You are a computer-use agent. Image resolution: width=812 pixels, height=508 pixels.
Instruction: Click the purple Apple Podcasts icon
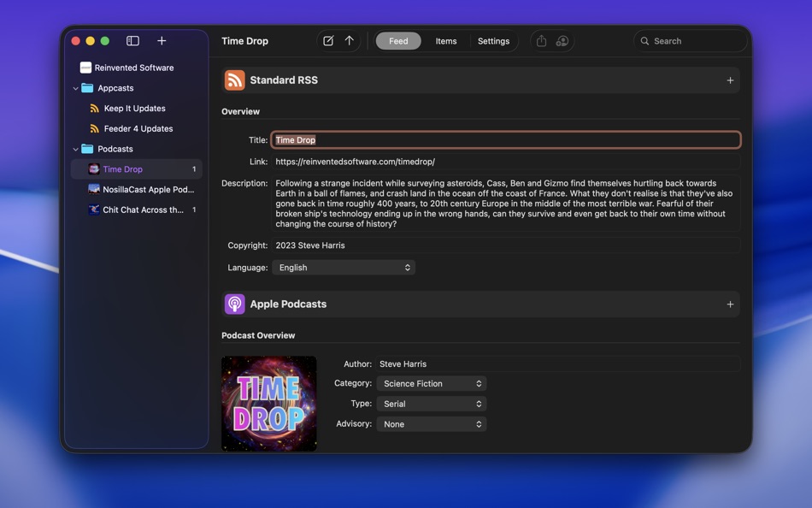click(234, 304)
